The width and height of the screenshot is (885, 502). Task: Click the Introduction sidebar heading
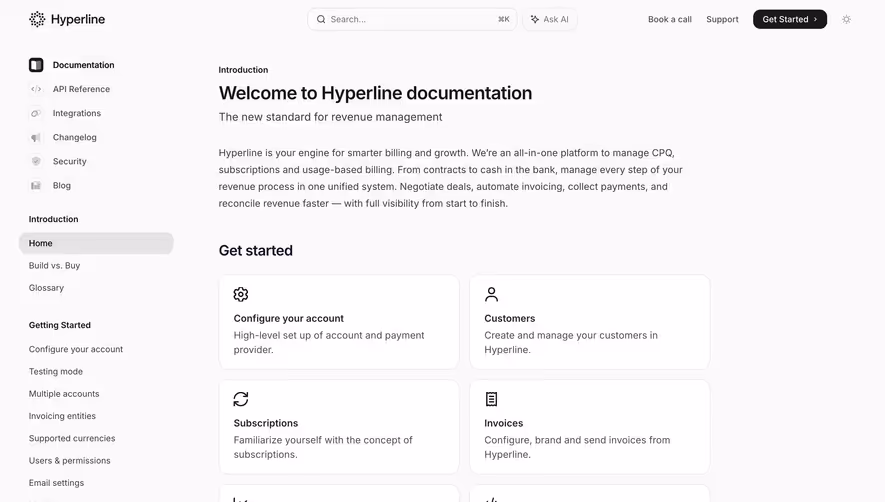tap(54, 219)
